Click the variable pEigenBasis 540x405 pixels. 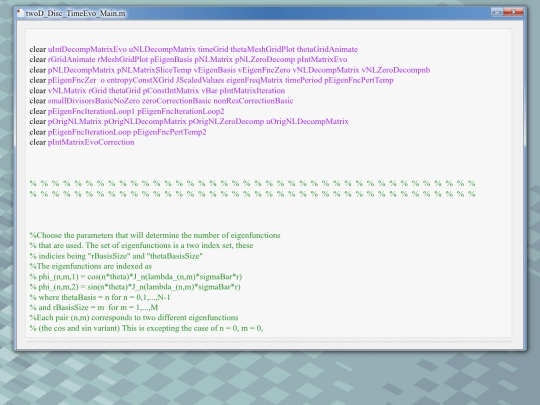[171, 60]
